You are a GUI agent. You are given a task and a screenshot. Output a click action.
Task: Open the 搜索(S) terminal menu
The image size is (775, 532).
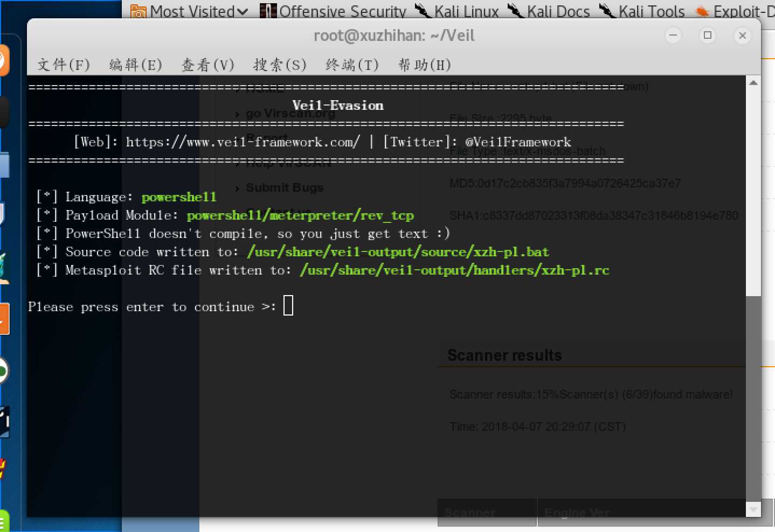(280, 65)
